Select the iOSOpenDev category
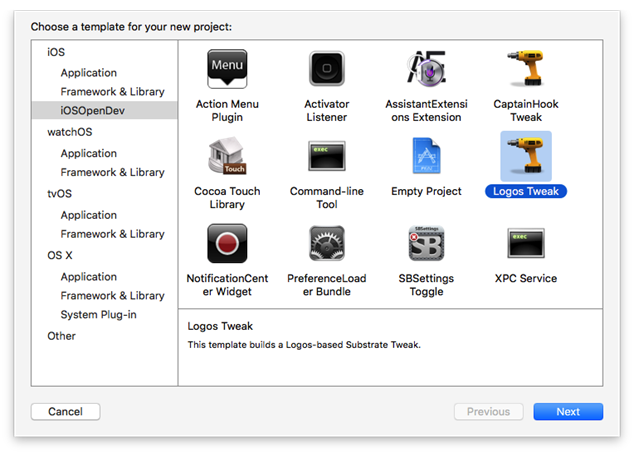Viewport: 634px width, 454px height. pyautogui.click(x=104, y=110)
